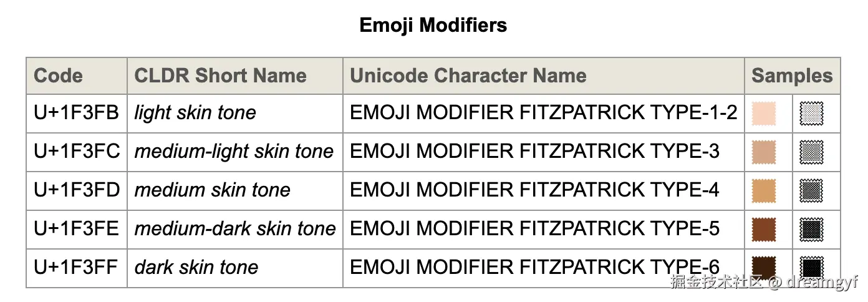Click the Samples column header
The image size is (868, 302).
tap(792, 76)
